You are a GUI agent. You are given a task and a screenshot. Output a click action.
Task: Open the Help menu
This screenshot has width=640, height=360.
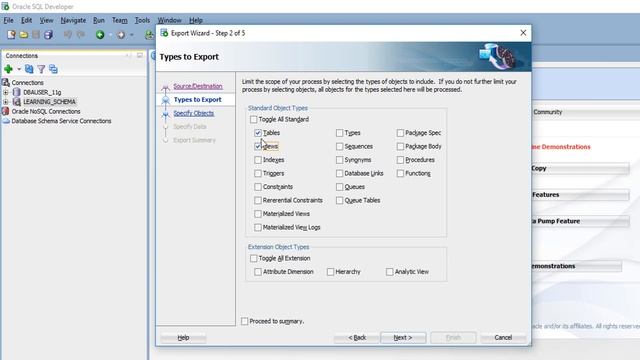196,20
